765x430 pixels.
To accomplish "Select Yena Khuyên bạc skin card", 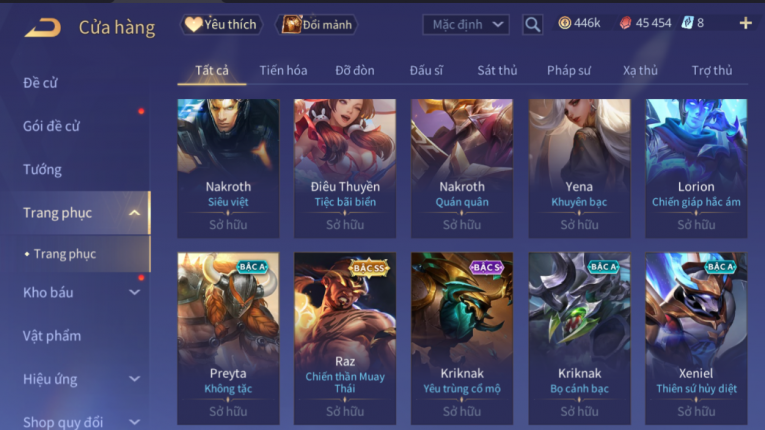I will (x=579, y=168).
